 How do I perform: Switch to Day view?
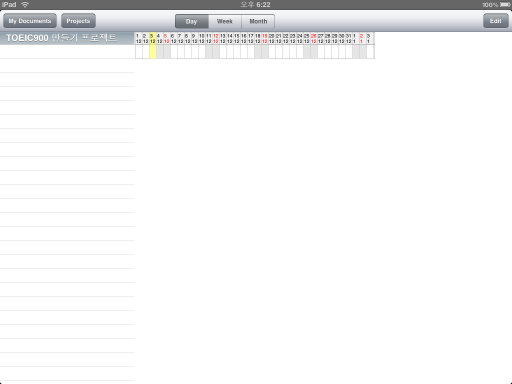pyautogui.click(x=192, y=21)
